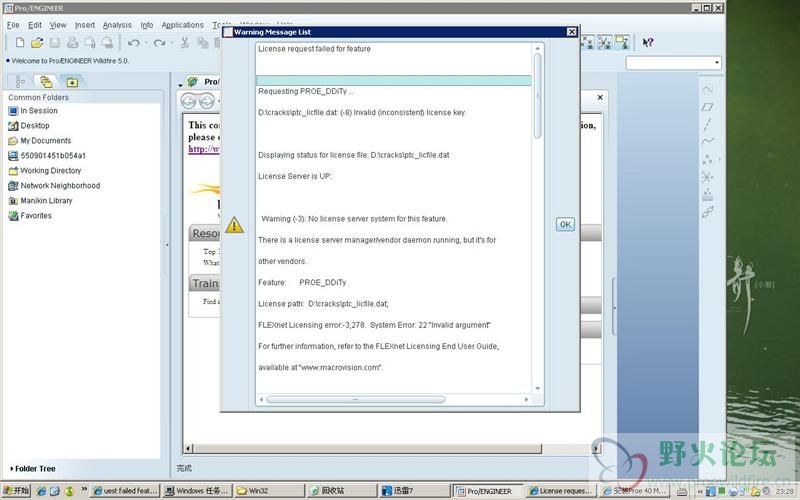Screen dimensions: 800x500
Task: Click the Print icon in toolbar
Action: [72, 43]
